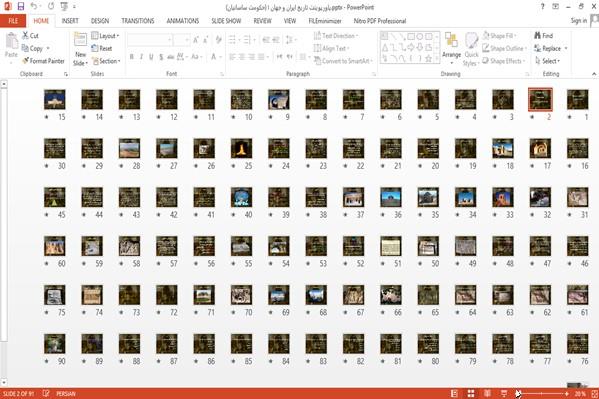Select slide thumbnail number 15
The image size is (599, 399).
[55, 99]
